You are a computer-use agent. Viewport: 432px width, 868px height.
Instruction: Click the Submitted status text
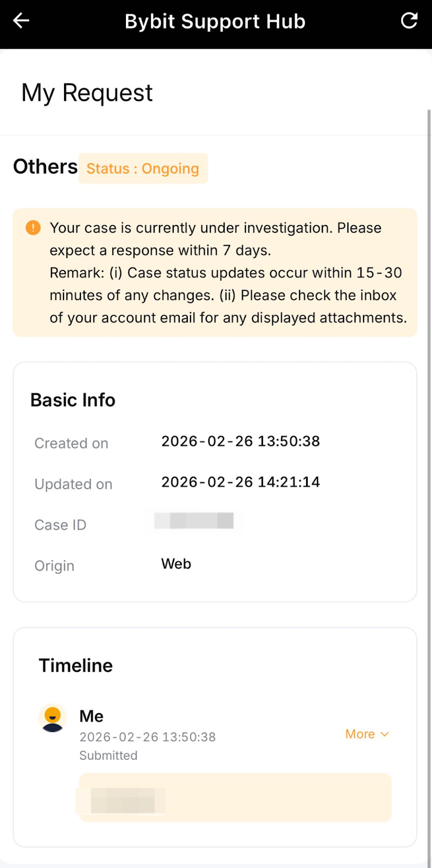108,756
